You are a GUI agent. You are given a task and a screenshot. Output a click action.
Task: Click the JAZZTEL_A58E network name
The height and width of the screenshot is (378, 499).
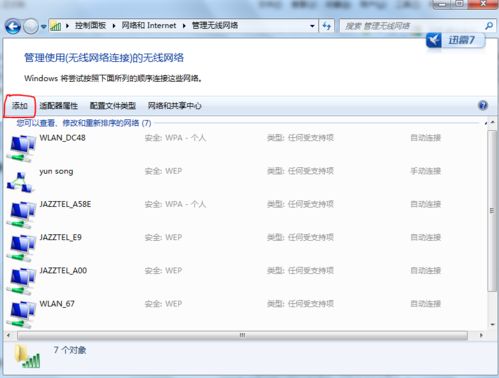pyautogui.click(x=65, y=204)
